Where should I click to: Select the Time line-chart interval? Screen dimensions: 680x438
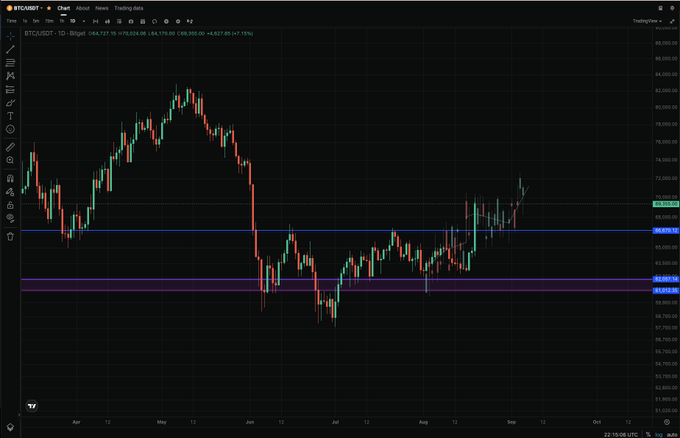tap(11, 21)
